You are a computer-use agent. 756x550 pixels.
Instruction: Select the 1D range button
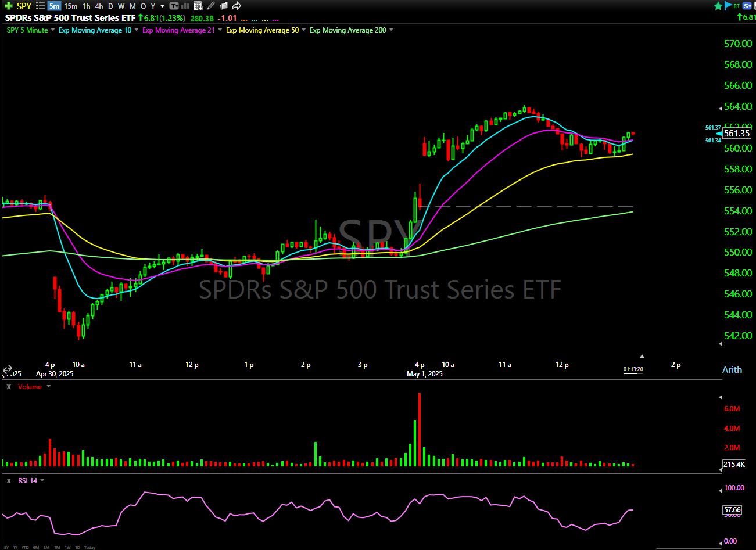[x=77, y=547]
